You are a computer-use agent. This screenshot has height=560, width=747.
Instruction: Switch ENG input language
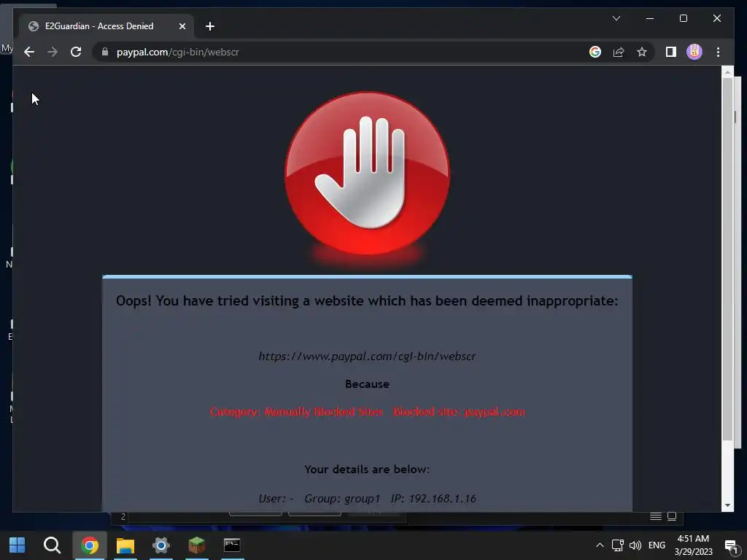click(657, 545)
